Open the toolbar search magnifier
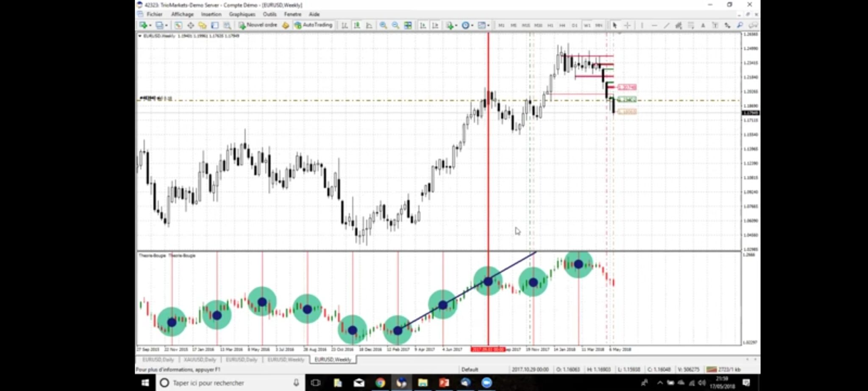This screenshot has width=868, height=391. pyautogui.click(x=740, y=25)
